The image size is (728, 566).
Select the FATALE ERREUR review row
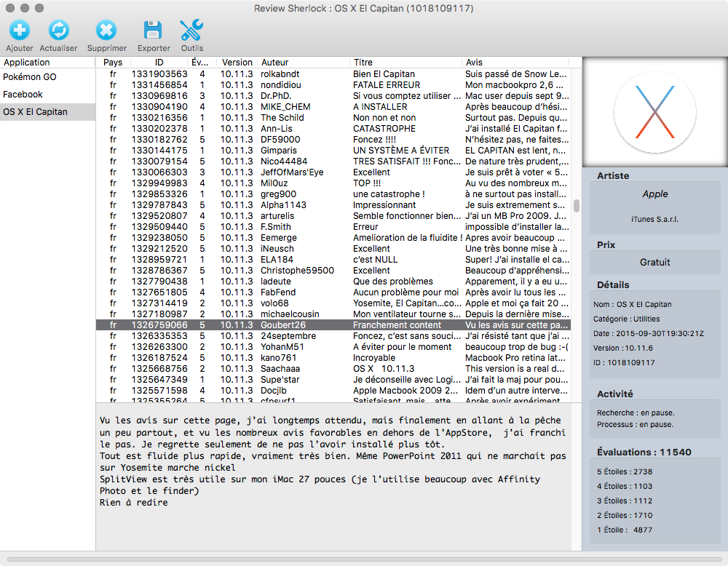click(333, 85)
